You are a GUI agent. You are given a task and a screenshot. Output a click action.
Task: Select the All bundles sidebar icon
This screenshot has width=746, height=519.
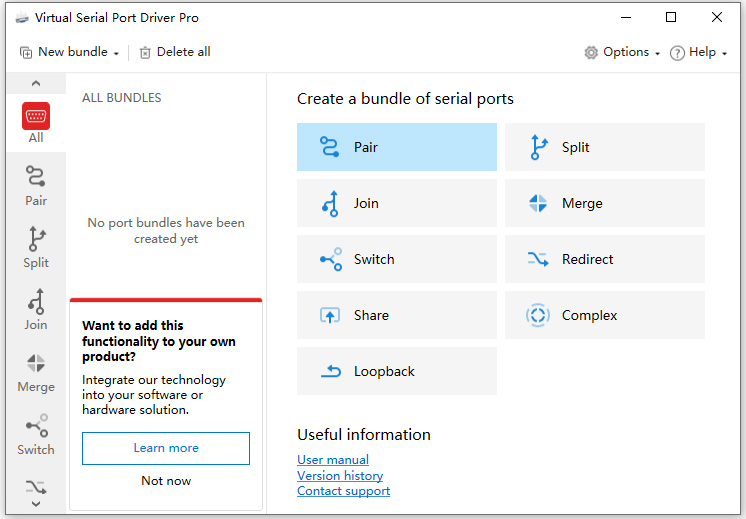36,123
